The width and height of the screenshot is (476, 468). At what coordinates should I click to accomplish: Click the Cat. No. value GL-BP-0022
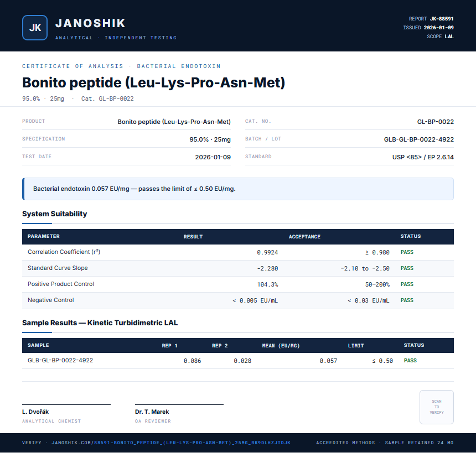click(x=436, y=122)
